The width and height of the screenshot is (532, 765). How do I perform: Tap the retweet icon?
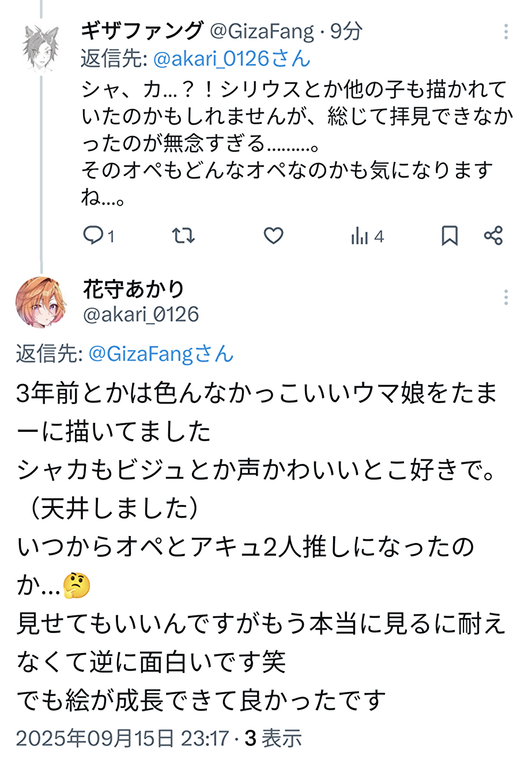[183, 235]
